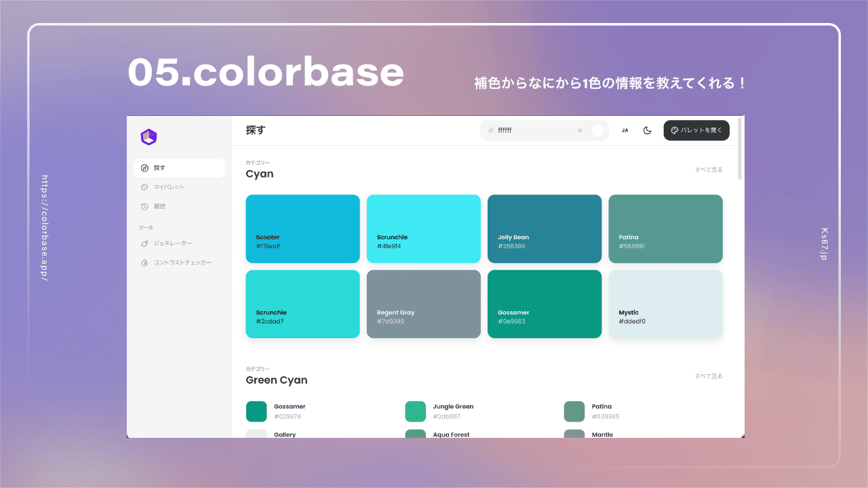Click the https://colorbase.app/ vertical URL text
The height and width of the screenshot is (488, 868).
click(x=45, y=228)
